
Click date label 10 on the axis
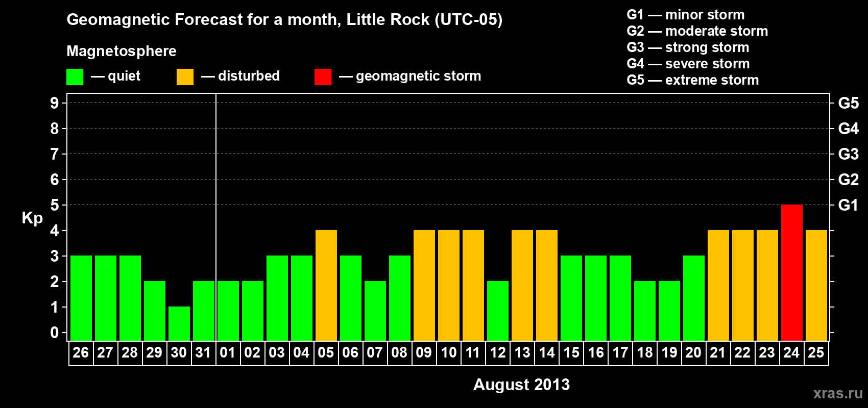point(448,352)
